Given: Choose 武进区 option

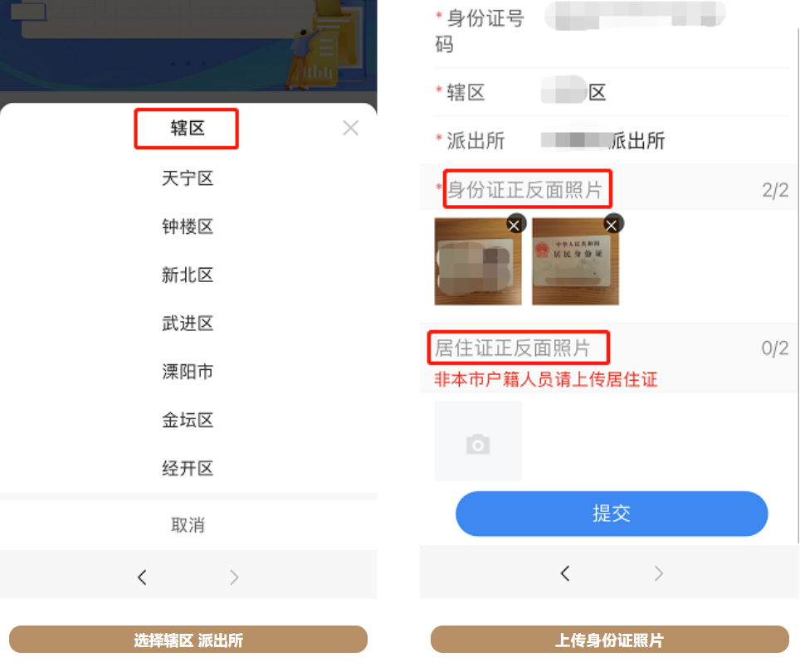Looking at the screenshot, I should [x=188, y=324].
